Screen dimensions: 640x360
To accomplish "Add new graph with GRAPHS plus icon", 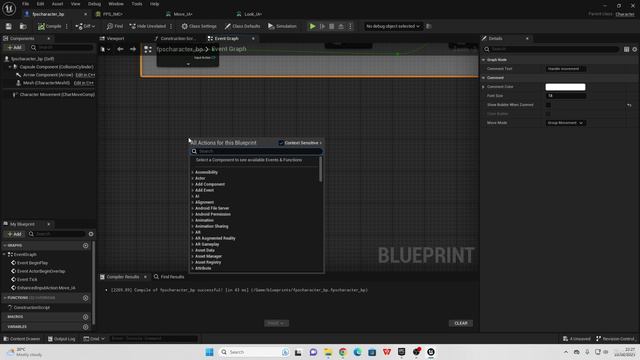I will [x=85, y=246].
